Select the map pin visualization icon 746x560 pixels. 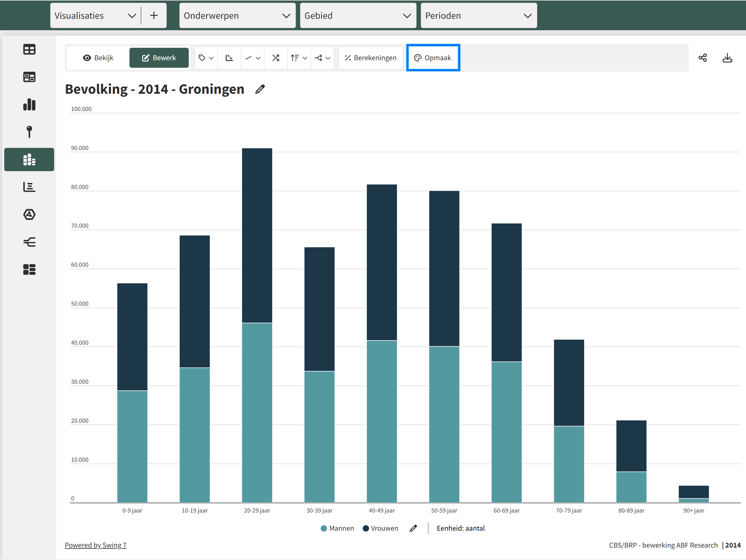click(29, 132)
